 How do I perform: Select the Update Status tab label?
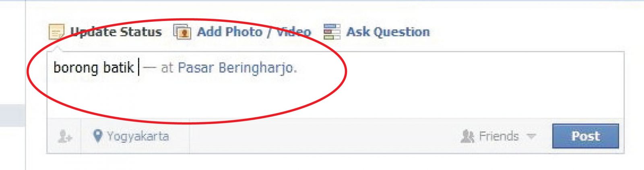tap(116, 32)
